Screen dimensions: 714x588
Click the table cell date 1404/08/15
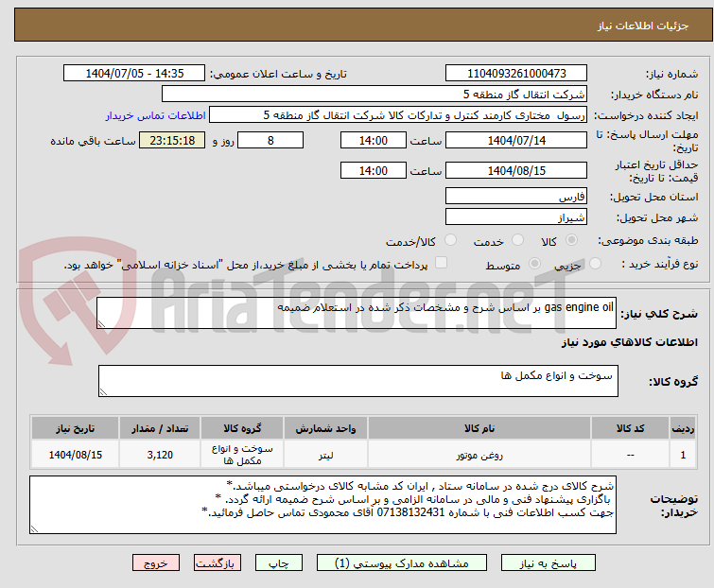[75, 455]
